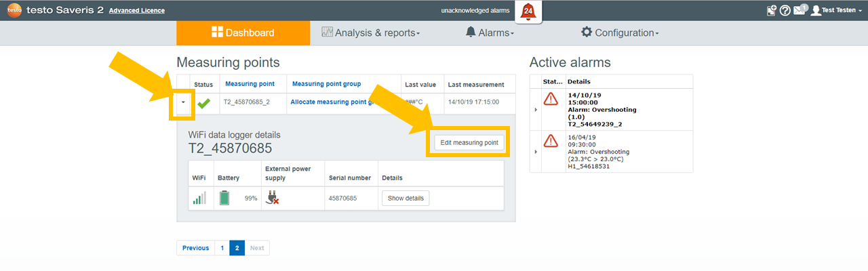Select page 2 in pagination
The height and width of the screenshot is (271, 868).
coord(237,248)
